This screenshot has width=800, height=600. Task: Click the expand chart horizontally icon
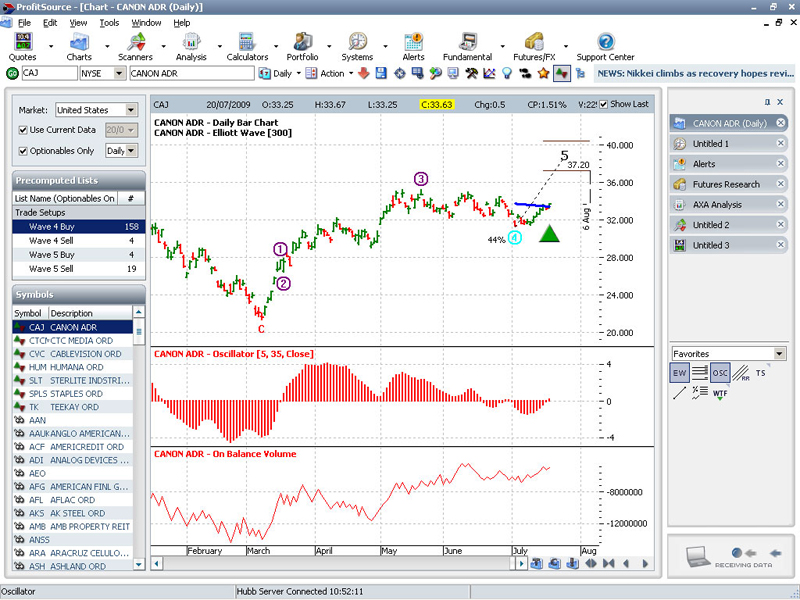click(591, 564)
